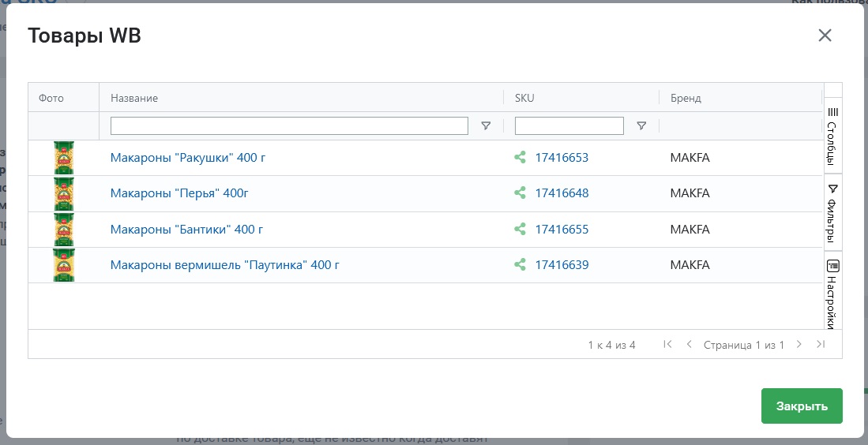Image resolution: width=868 pixels, height=445 pixels.
Task: Click MAKFA brand cell in Паутинка row
Action: tap(690, 265)
